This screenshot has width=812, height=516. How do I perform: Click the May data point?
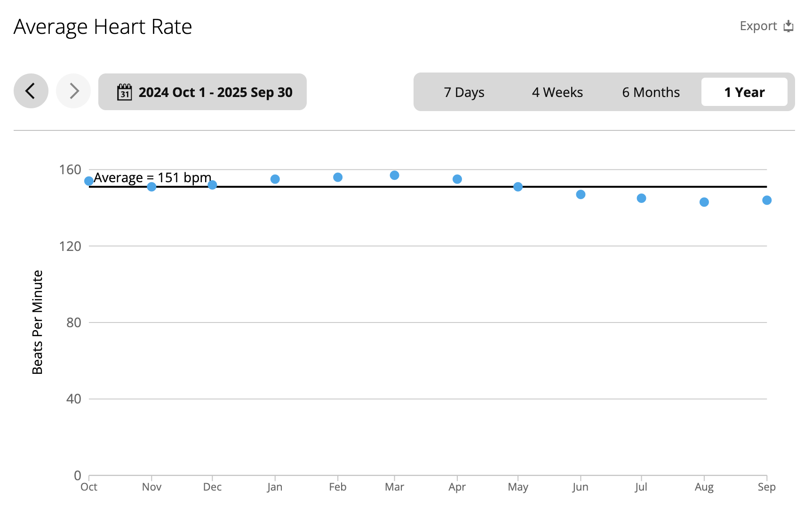518,187
